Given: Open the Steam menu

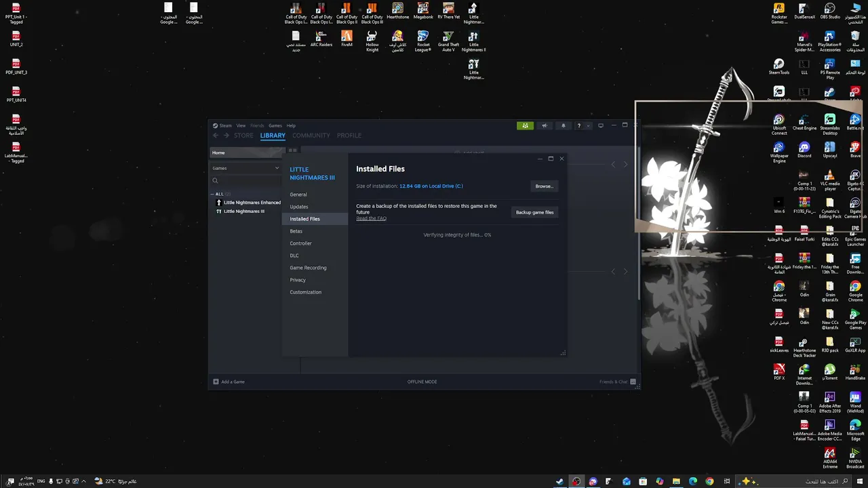Looking at the screenshot, I should click(x=222, y=125).
